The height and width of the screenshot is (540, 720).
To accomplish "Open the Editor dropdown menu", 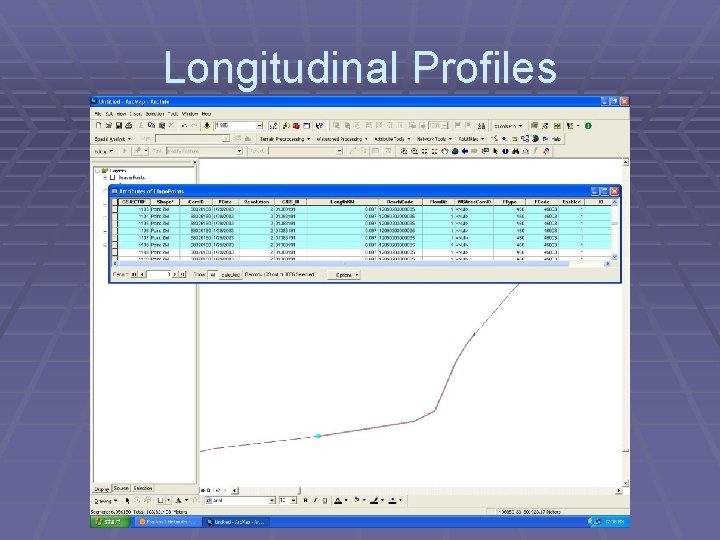I will (x=103, y=151).
